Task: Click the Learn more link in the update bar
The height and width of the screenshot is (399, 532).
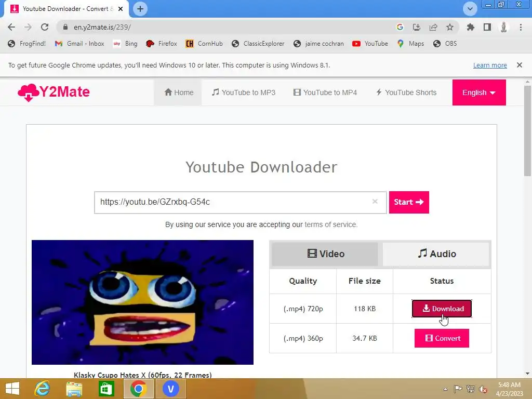Action: pos(490,65)
